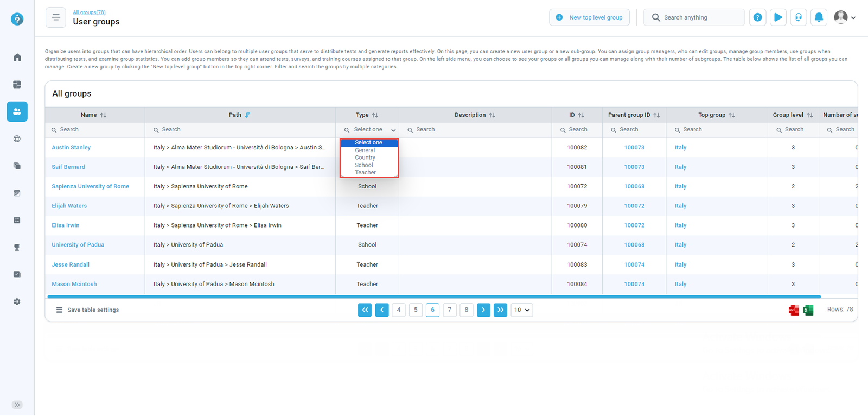Choose Country in the Type filter list

tap(365, 157)
